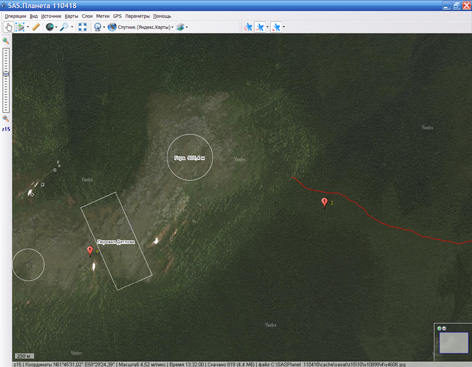The image size is (472, 367).
Task: Minimize the SAS.Планета window
Action: (447, 5)
